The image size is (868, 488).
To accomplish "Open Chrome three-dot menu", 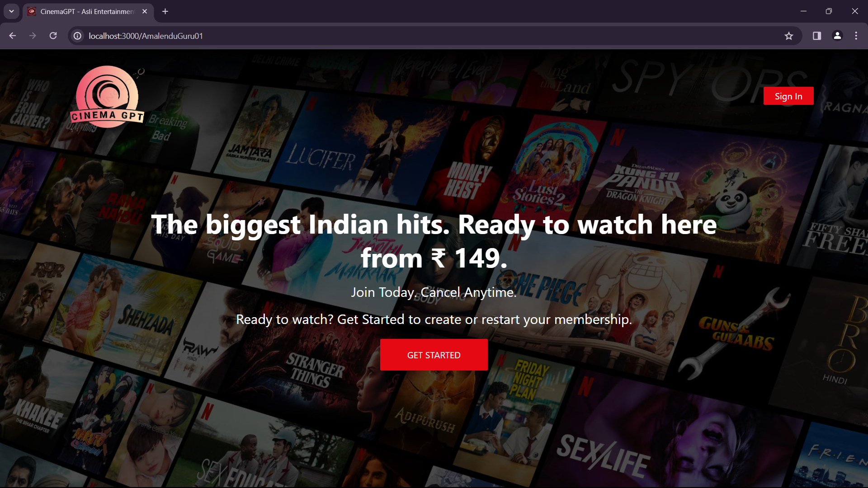I will tap(856, 36).
